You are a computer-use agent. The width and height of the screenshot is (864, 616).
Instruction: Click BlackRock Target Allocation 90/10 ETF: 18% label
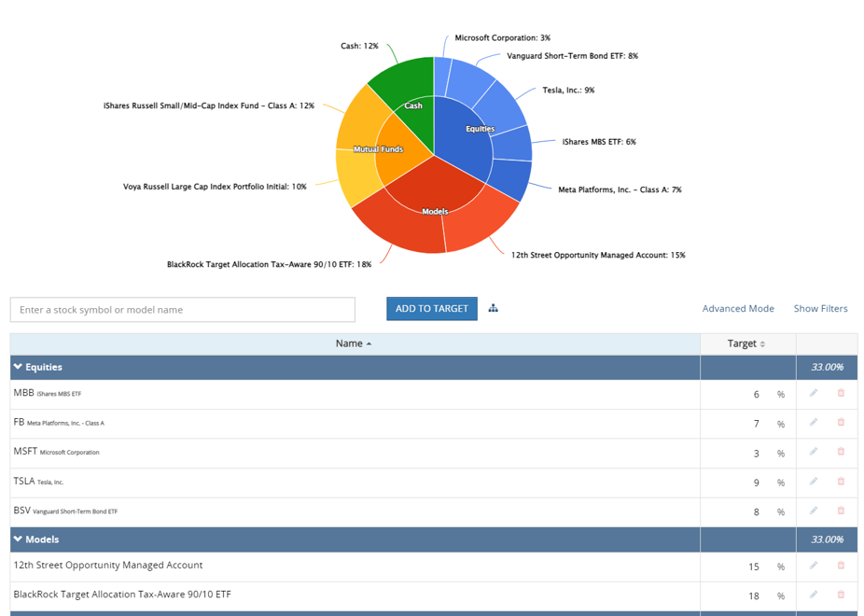[x=270, y=264]
